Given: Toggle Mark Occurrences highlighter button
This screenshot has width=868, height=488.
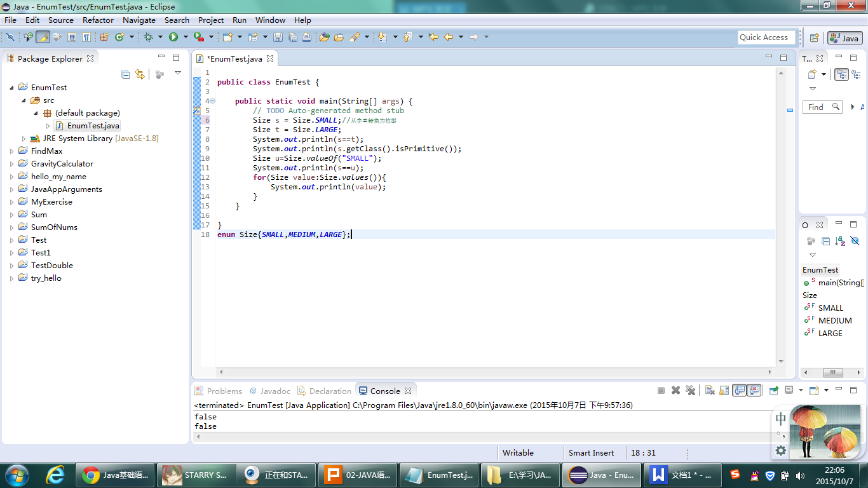Looking at the screenshot, I should tap(43, 37).
